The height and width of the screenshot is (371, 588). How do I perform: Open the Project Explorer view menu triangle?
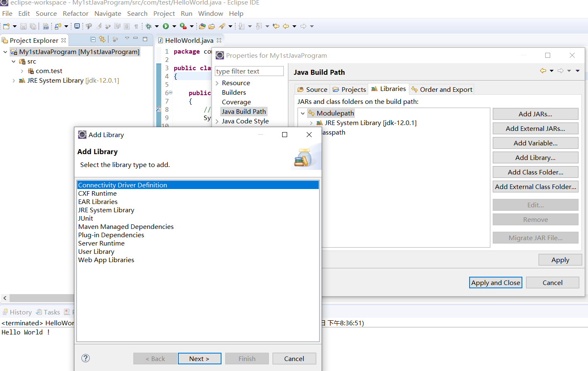[127, 38]
